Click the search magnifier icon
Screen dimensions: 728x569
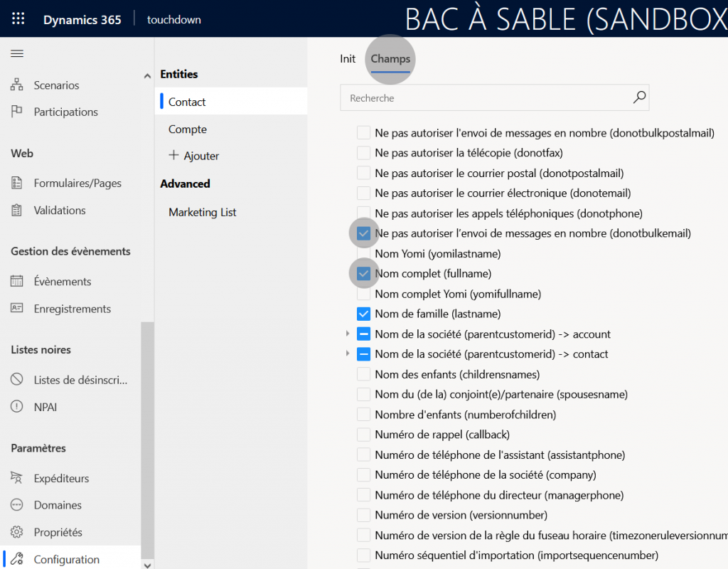point(639,97)
